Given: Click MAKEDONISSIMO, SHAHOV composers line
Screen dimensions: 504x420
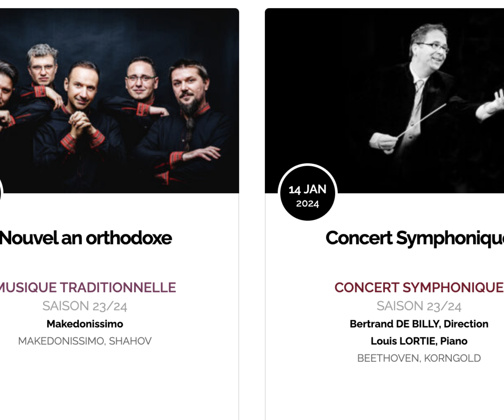Looking at the screenshot, I should tap(85, 341).
